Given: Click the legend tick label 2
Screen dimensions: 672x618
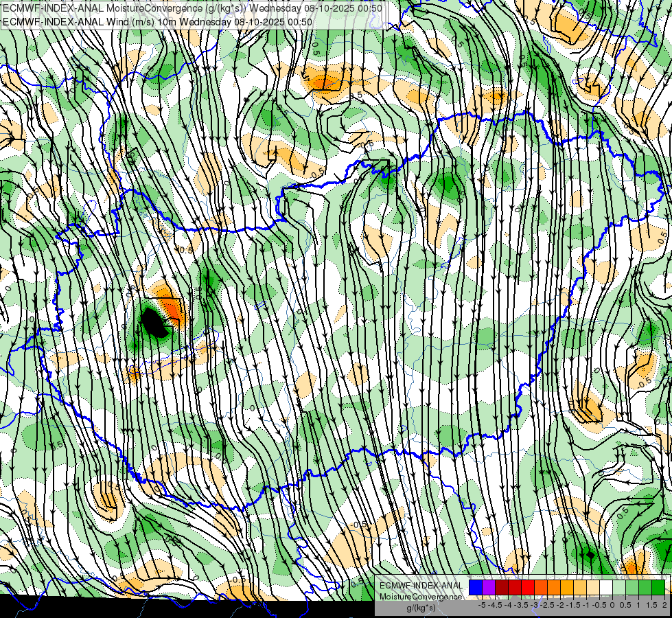Looking at the screenshot, I should tap(664, 605).
